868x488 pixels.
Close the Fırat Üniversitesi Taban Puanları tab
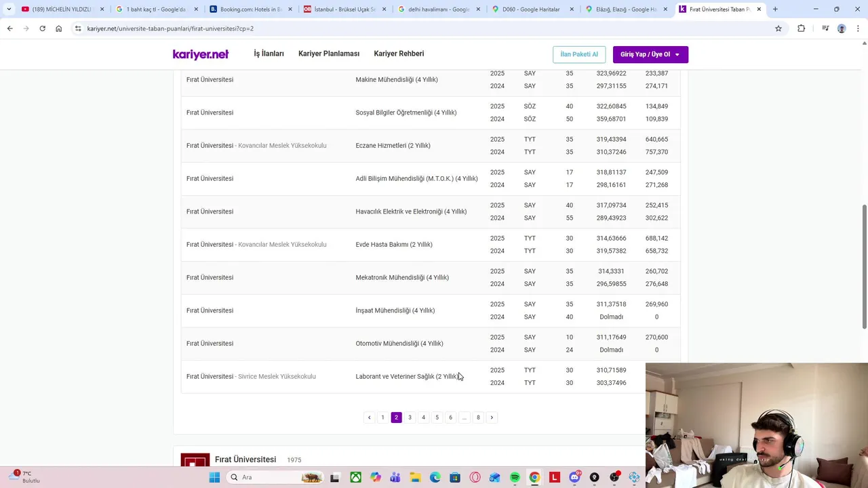click(759, 9)
